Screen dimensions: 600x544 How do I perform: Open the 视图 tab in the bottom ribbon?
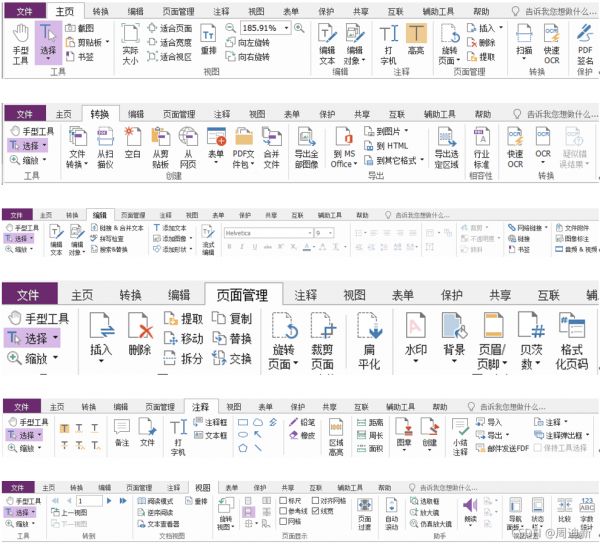(x=203, y=488)
